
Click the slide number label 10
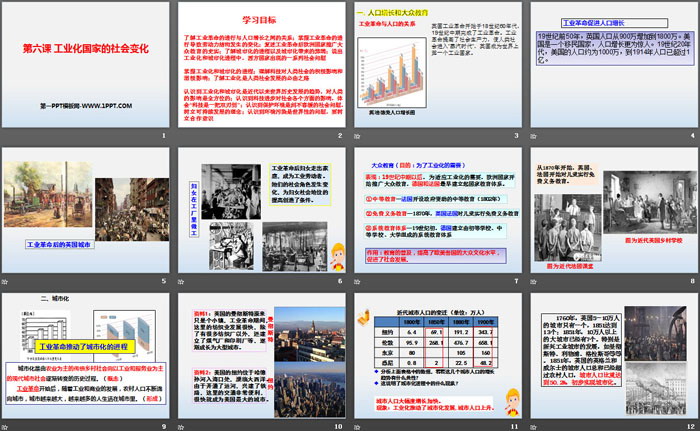[x=338, y=427]
